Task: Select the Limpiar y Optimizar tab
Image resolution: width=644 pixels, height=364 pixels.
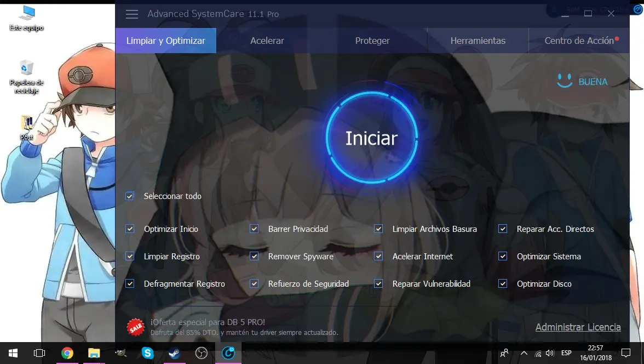Action: pos(166,41)
